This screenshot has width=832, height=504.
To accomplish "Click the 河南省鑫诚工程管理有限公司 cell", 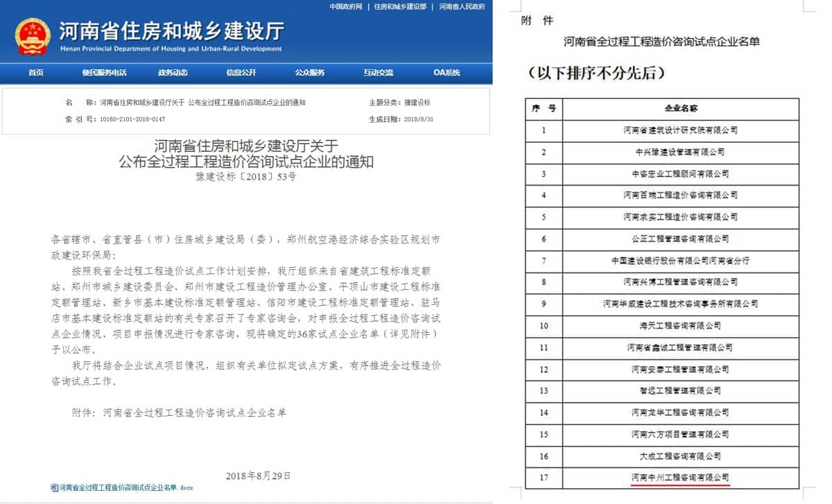I will (x=681, y=347).
